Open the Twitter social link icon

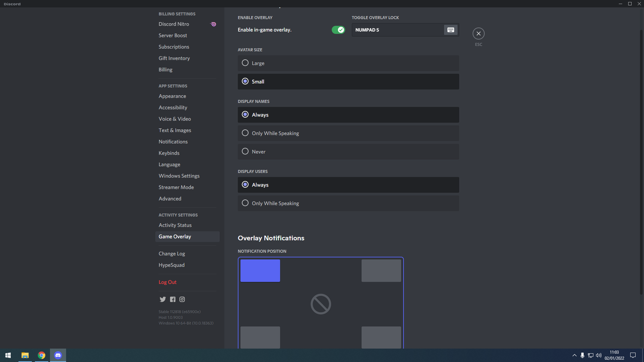pyautogui.click(x=163, y=299)
